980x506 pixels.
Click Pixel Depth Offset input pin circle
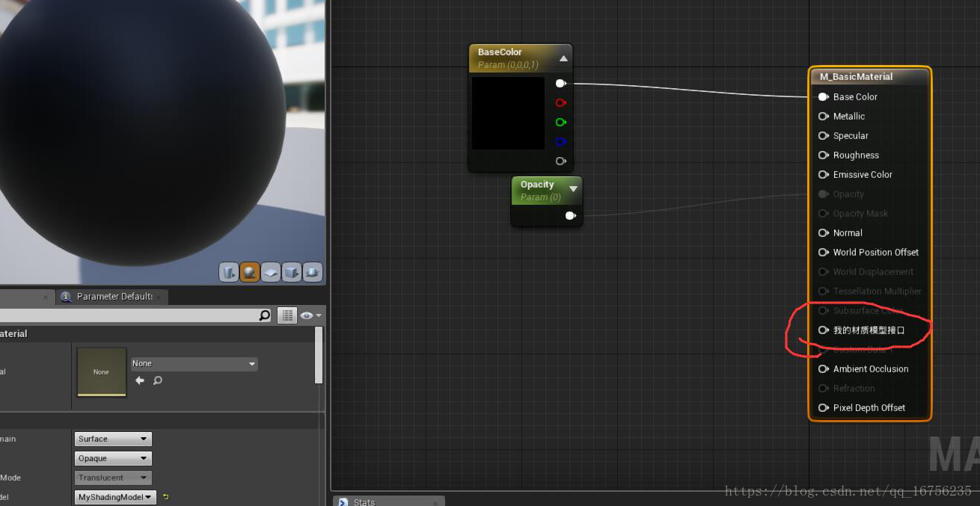coord(823,408)
